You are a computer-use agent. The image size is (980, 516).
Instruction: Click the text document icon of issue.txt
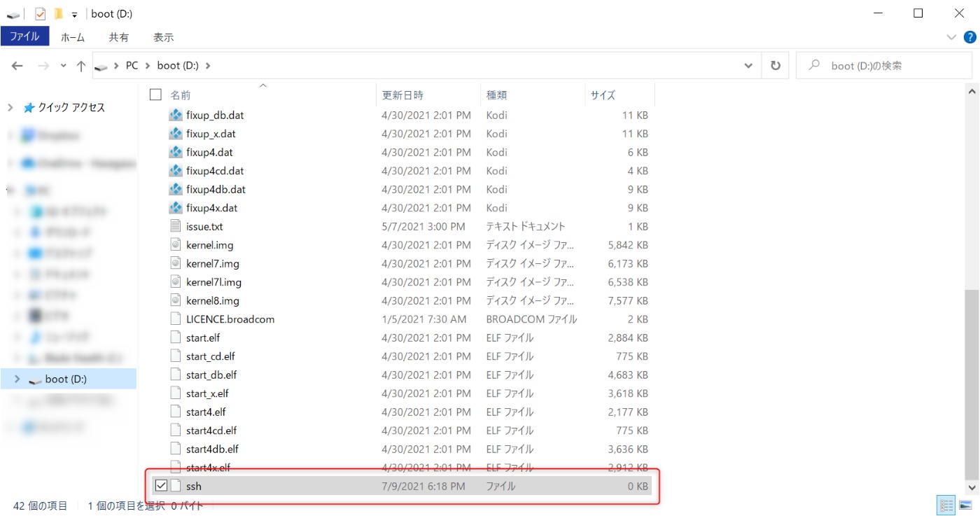(x=176, y=226)
